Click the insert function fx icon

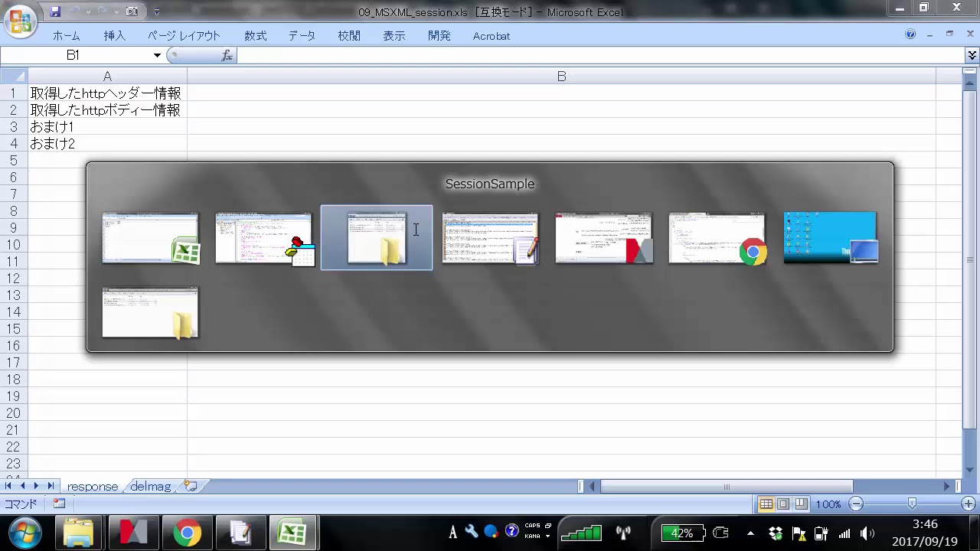pos(227,55)
